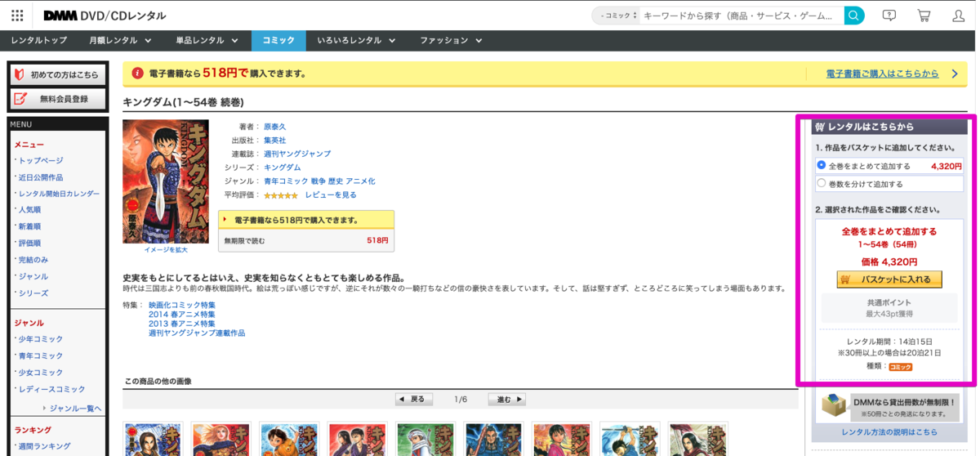Click レンタル方法の説明はこちら link
Image resolution: width=980 pixels, height=456 pixels.
tap(889, 432)
